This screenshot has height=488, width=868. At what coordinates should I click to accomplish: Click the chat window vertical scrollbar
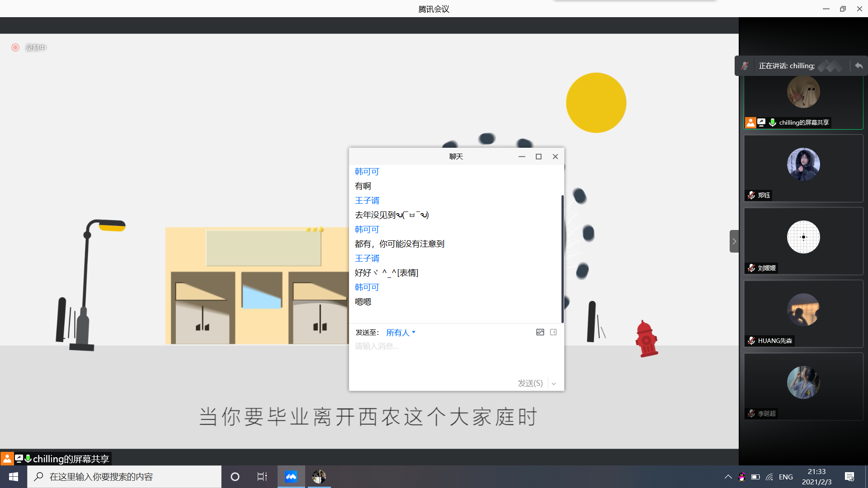(562, 258)
